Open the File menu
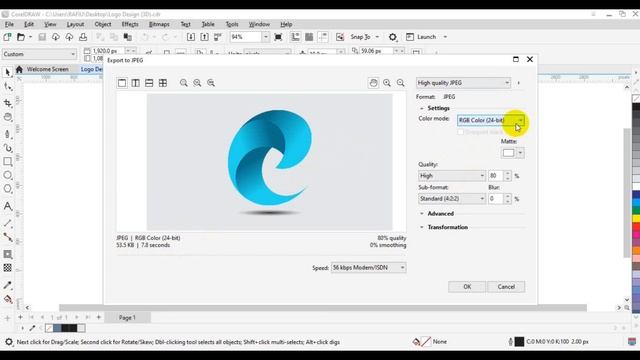The width and height of the screenshot is (640, 360). tap(9, 24)
